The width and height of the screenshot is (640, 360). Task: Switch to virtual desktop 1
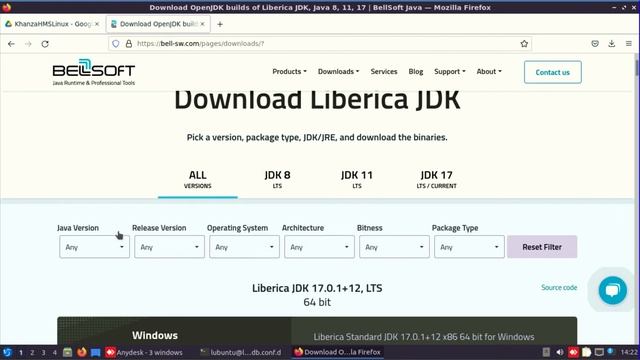pyautogui.click(x=21, y=352)
